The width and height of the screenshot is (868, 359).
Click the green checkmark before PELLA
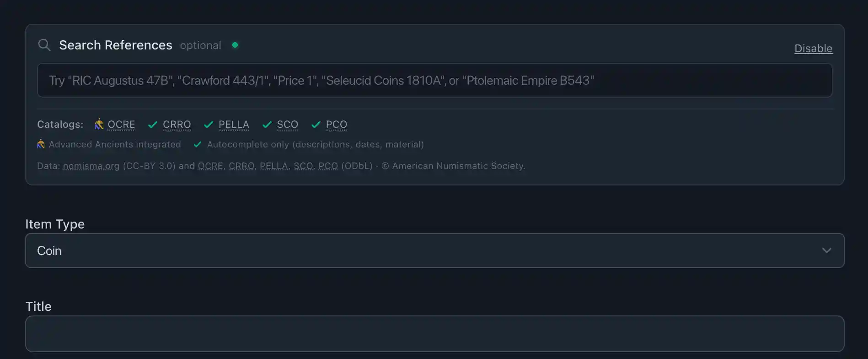pyautogui.click(x=209, y=125)
